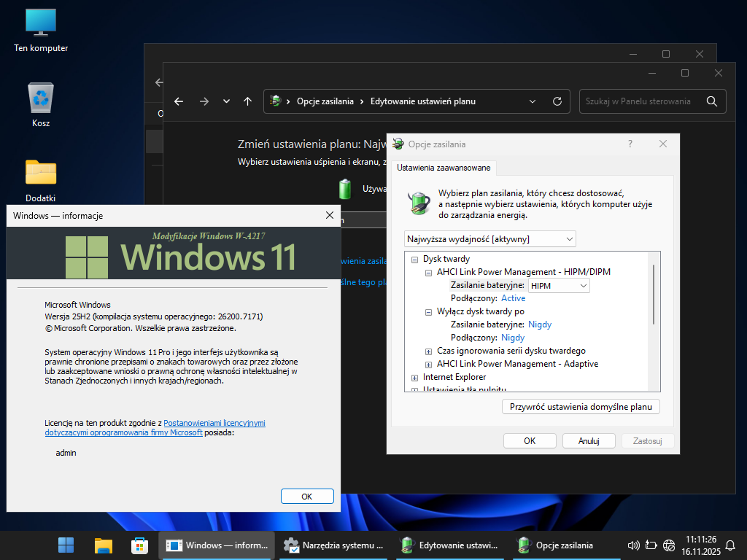The width and height of the screenshot is (747, 560).
Task: Open the volume icon in system tray
Action: (x=633, y=545)
